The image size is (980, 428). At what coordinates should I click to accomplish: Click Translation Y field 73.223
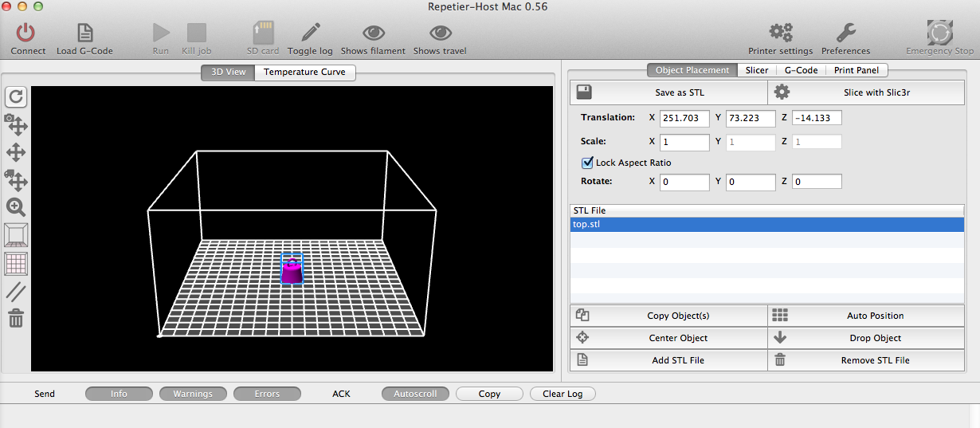(751, 118)
